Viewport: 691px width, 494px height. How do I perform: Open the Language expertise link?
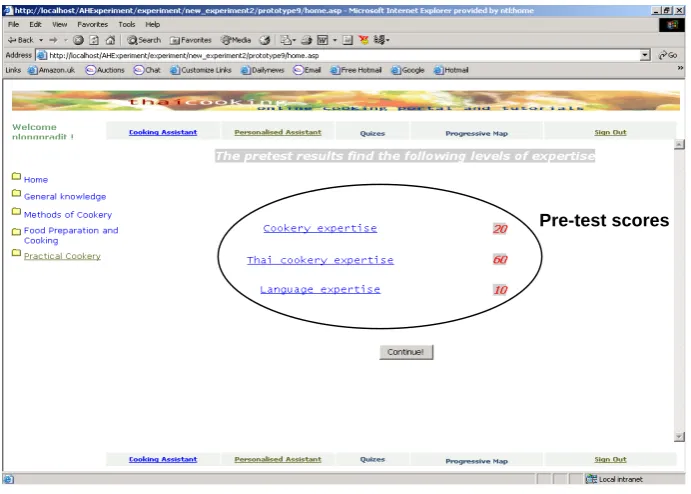[x=320, y=290]
